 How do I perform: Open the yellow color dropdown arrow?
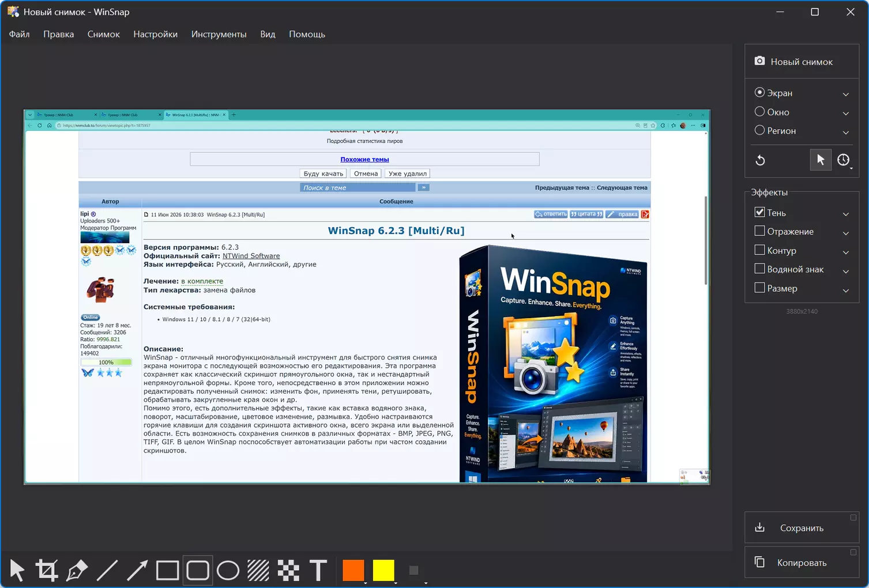[396, 583]
